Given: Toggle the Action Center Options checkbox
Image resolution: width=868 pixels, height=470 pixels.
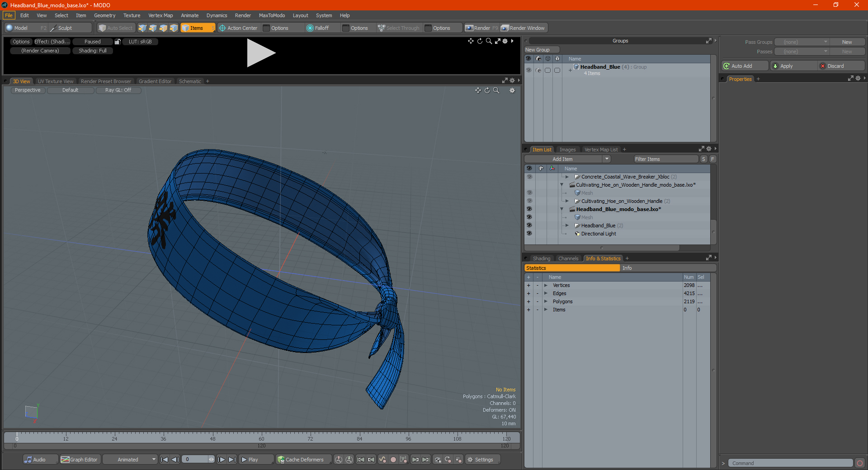Looking at the screenshot, I should 266,28.
